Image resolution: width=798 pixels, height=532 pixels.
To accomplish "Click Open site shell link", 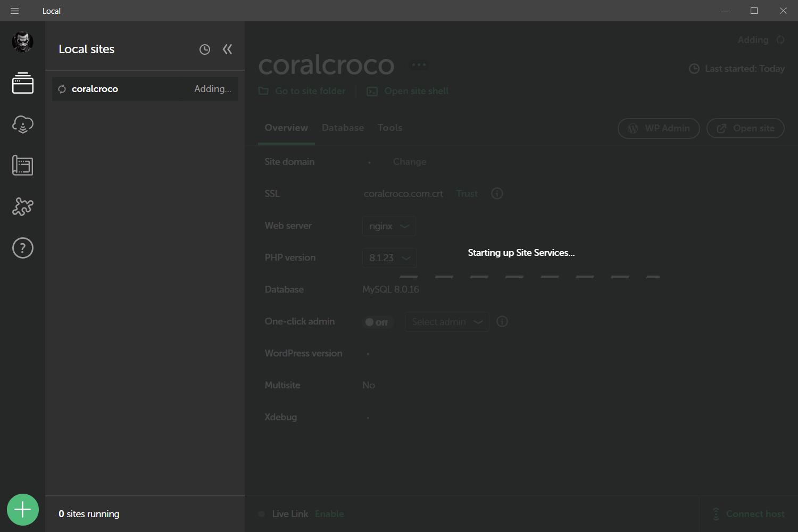I will 408,91.
